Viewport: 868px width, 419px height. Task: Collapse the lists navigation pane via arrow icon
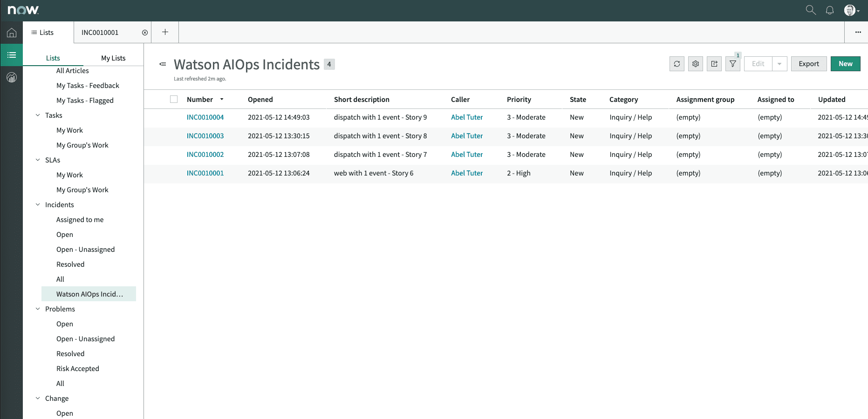(162, 64)
